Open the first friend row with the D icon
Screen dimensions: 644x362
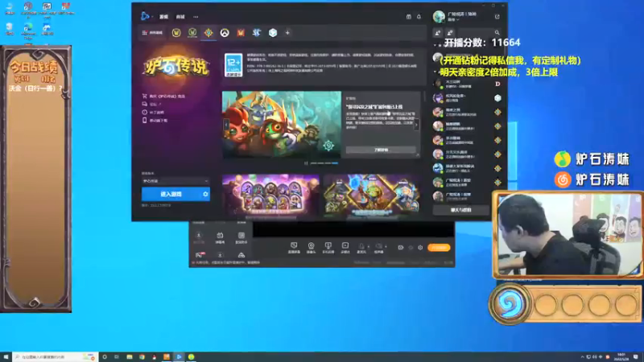click(x=468, y=84)
